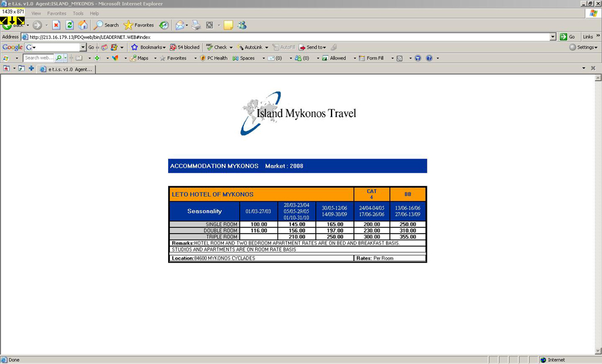Image resolution: width=602 pixels, height=364 pixels.
Task: Open the Tools menu
Action: 78,14
